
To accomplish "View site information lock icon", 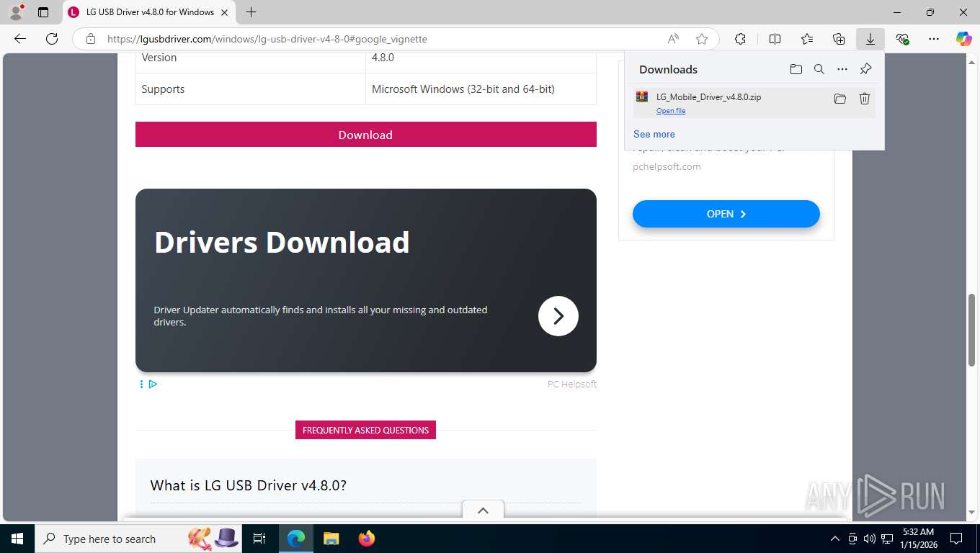I will click(x=91, y=39).
